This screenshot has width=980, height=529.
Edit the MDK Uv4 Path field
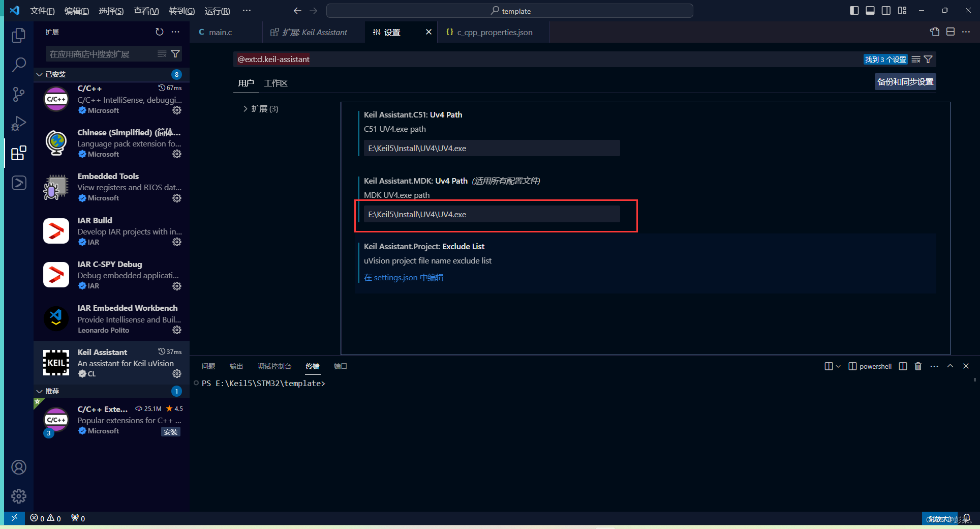(x=492, y=214)
